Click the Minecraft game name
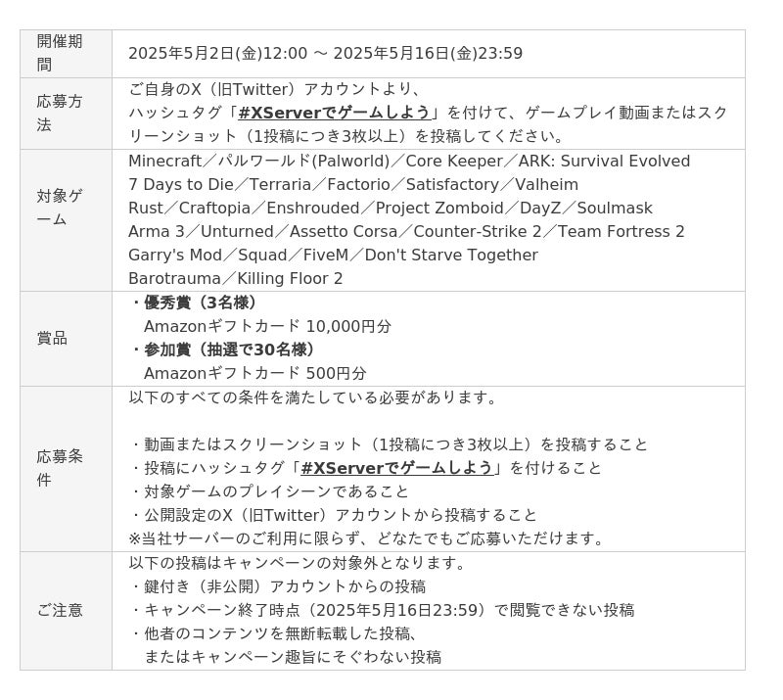The width and height of the screenshot is (783, 700). coord(164,162)
